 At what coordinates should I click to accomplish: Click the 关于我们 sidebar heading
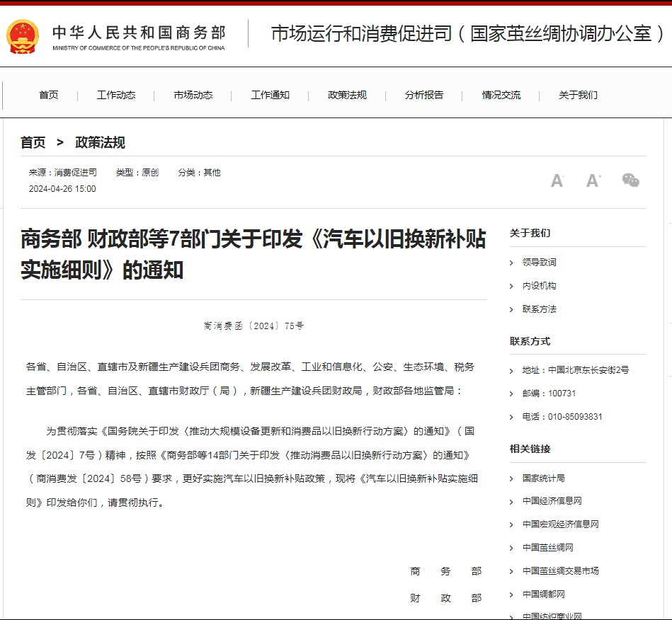click(530, 233)
